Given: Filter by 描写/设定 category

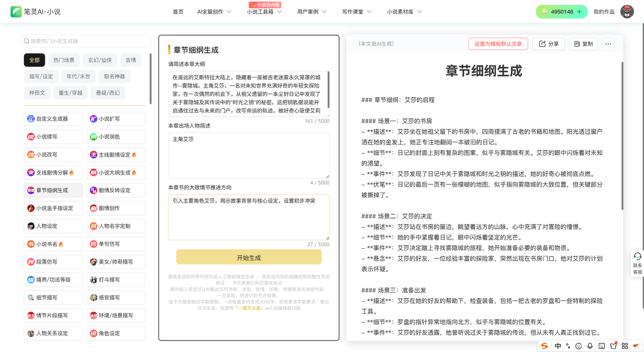Looking at the screenshot, I should click(x=41, y=77).
